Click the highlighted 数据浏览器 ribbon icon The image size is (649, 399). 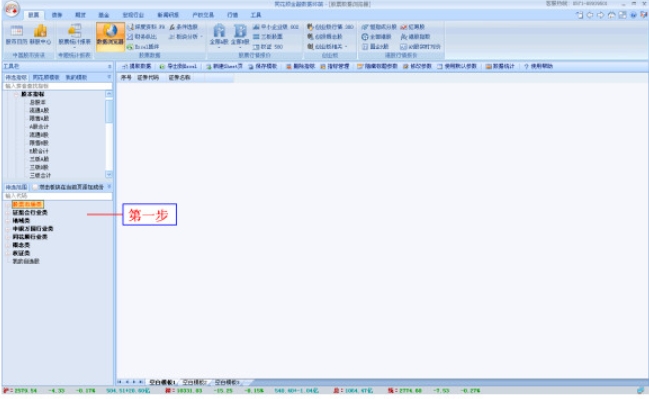pos(110,36)
